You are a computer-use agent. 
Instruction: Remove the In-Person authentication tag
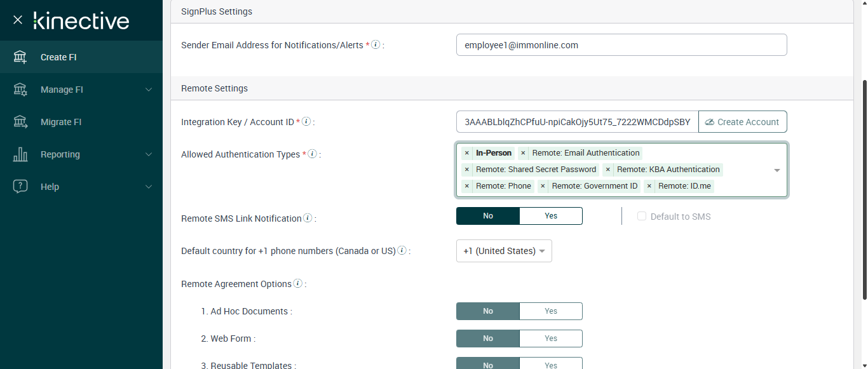point(466,153)
